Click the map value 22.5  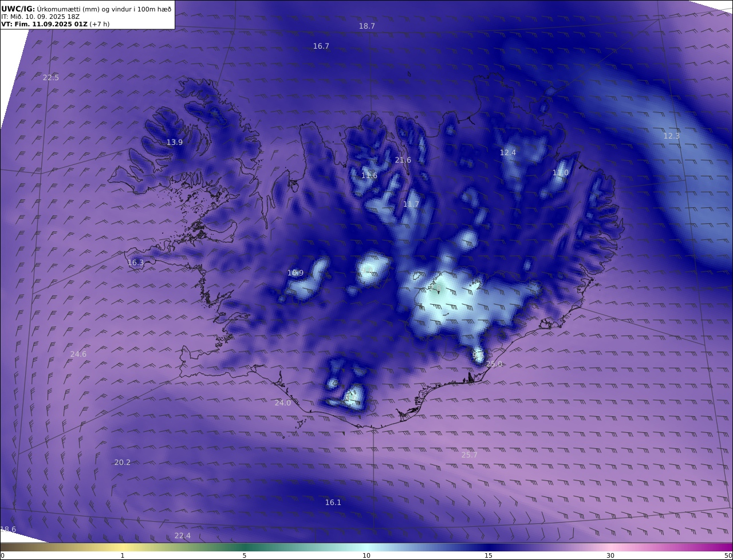click(x=51, y=78)
